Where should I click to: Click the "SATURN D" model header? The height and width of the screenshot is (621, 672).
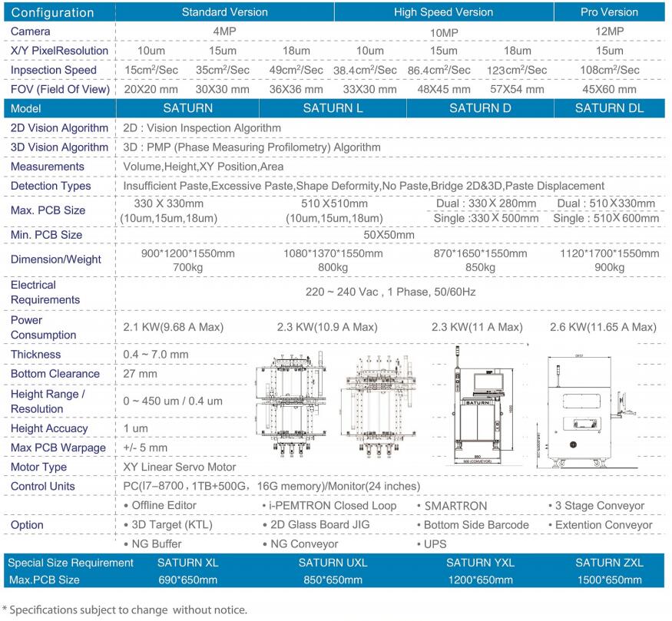pos(480,108)
